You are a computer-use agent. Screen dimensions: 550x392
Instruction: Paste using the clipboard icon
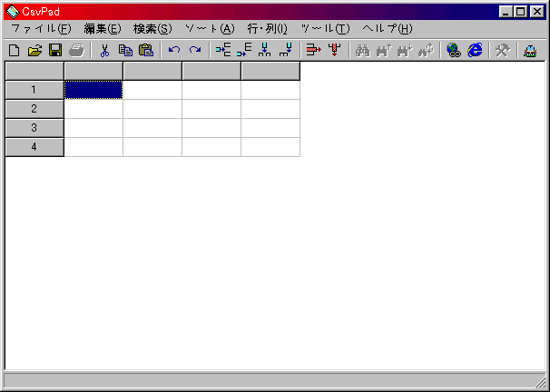[x=146, y=50]
